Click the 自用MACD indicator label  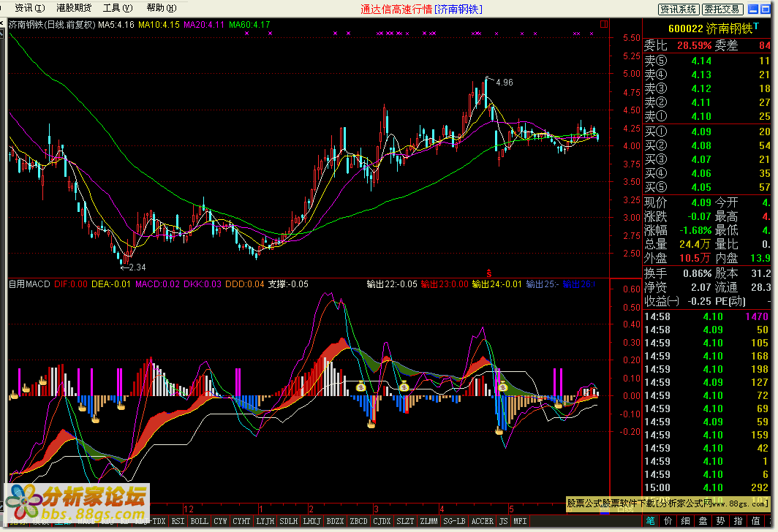tap(29, 284)
